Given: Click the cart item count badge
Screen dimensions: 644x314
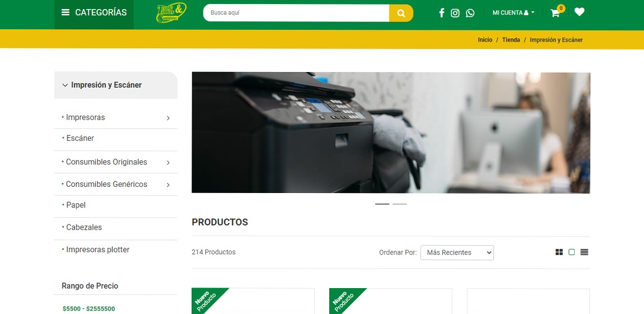Looking at the screenshot, I should click(561, 8).
